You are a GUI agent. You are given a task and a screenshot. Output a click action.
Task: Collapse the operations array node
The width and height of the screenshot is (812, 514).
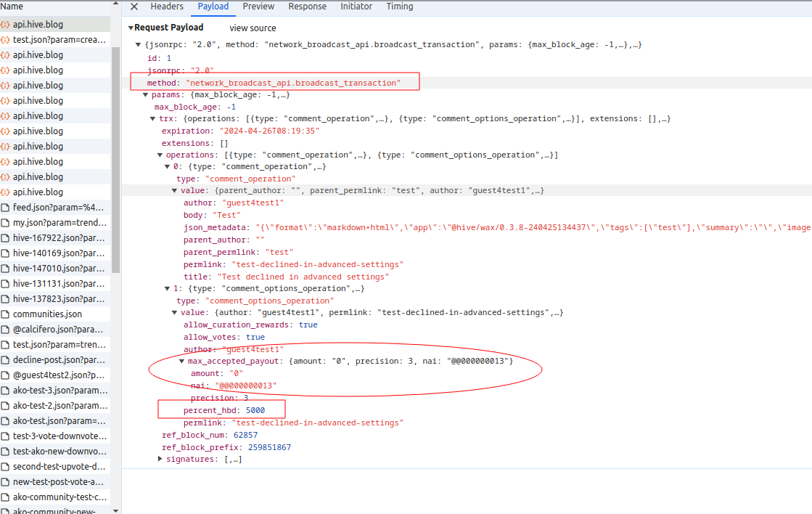point(160,155)
